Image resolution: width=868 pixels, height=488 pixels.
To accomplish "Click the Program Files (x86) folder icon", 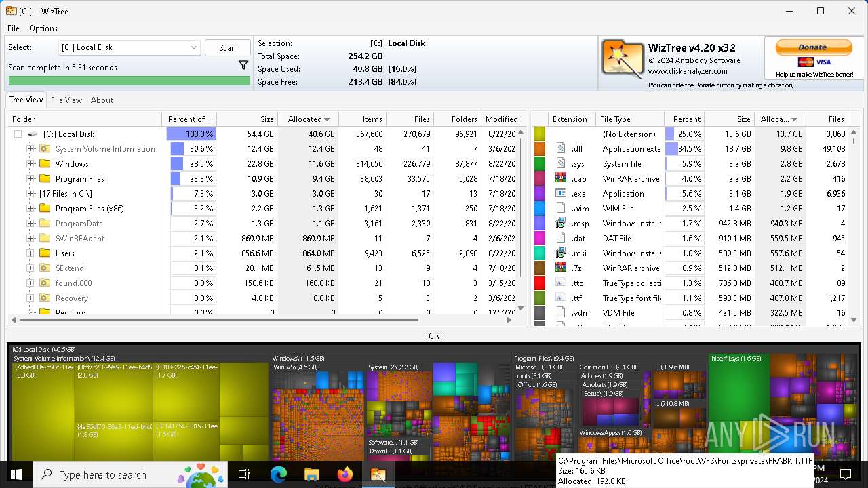I will click(45, 208).
